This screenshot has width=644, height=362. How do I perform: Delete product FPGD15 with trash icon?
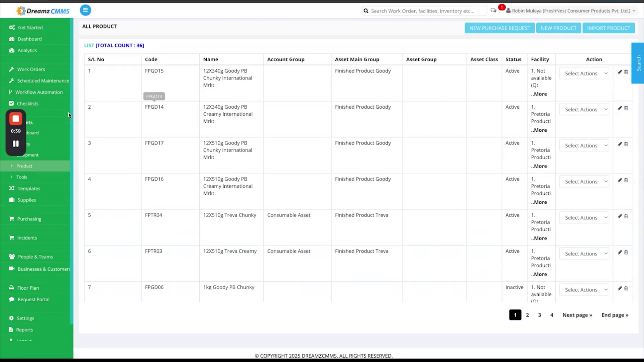pyautogui.click(x=626, y=72)
